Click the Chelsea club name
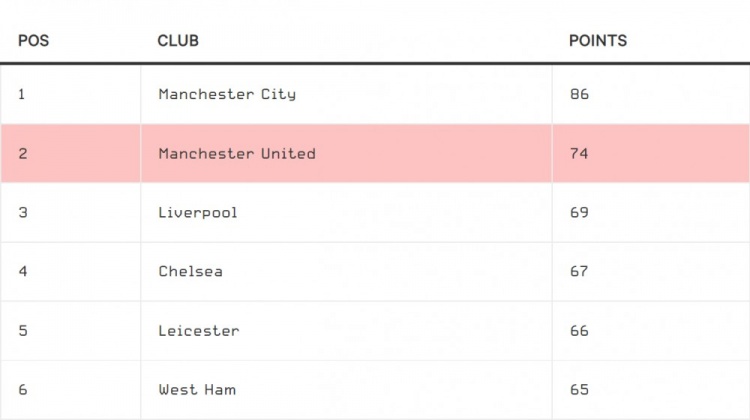Image resolution: width=750 pixels, height=420 pixels. [x=190, y=272]
